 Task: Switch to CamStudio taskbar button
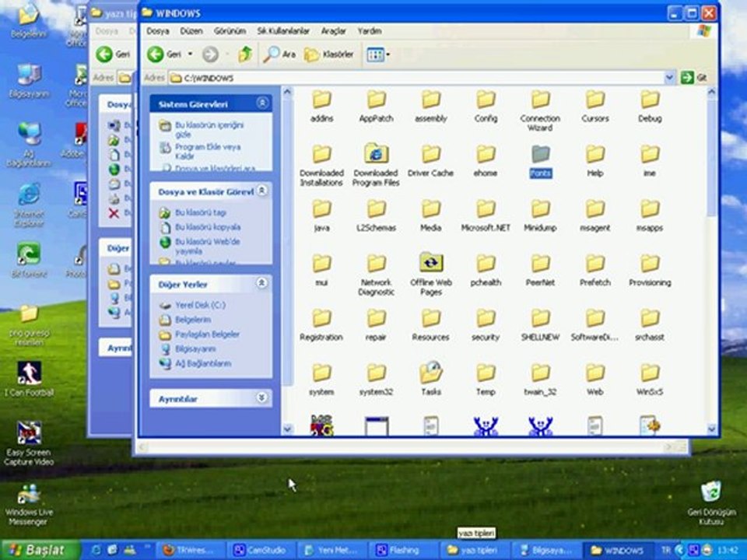(260, 551)
